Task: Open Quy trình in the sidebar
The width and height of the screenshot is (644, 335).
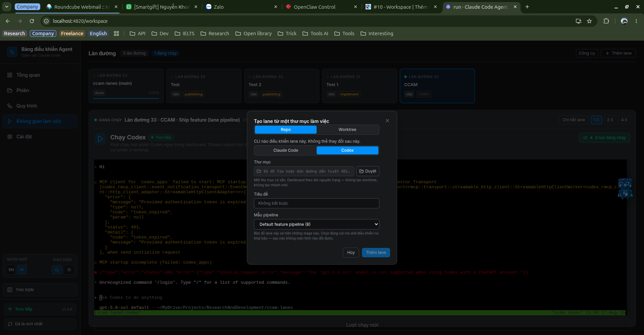Action: (x=40, y=106)
